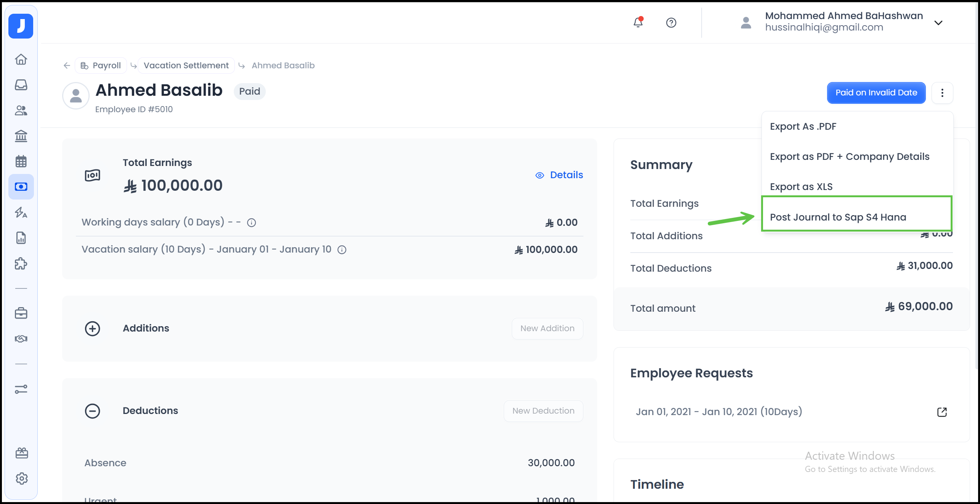Choose Export as XLS option
980x504 pixels.
pos(801,187)
